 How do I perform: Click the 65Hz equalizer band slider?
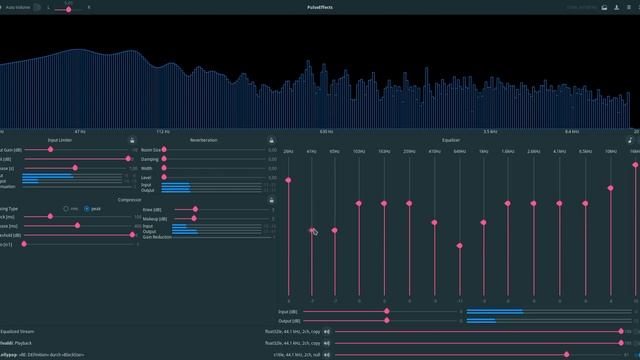335,227
